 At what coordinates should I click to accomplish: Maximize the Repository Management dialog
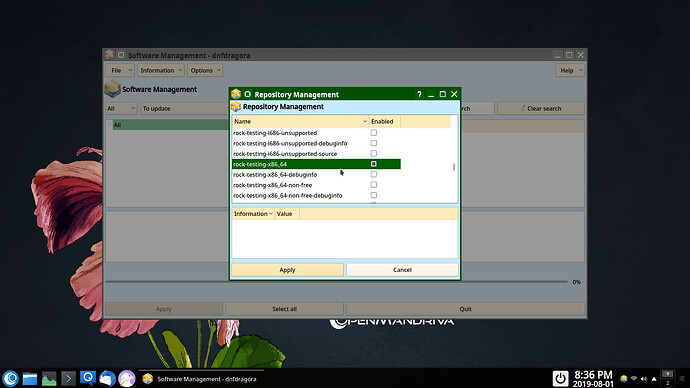click(443, 94)
